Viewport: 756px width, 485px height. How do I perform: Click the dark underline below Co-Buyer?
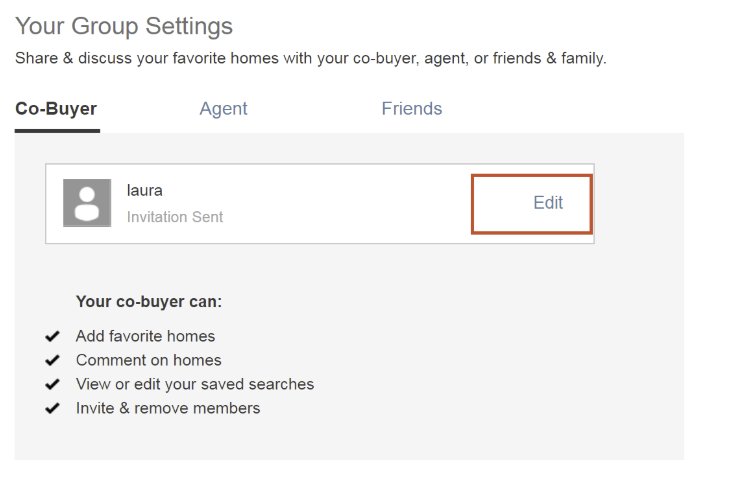click(x=57, y=131)
